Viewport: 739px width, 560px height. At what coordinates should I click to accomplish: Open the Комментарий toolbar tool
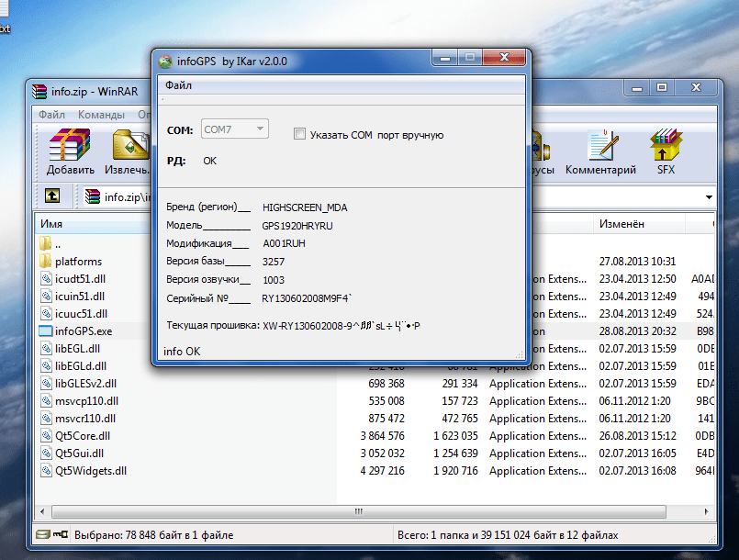[x=600, y=147]
